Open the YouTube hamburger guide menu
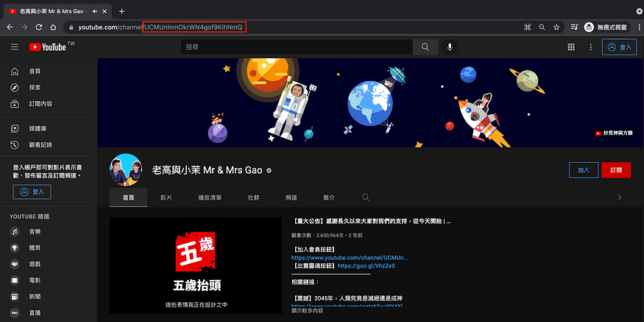The width and height of the screenshot is (644, 322). tap(15, 47)
